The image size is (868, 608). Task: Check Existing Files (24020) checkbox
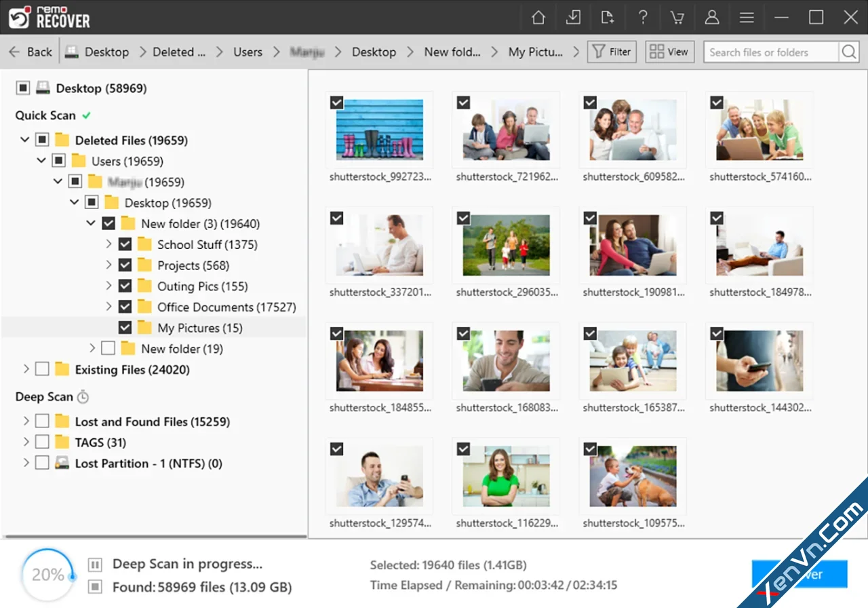click(42, 370)
